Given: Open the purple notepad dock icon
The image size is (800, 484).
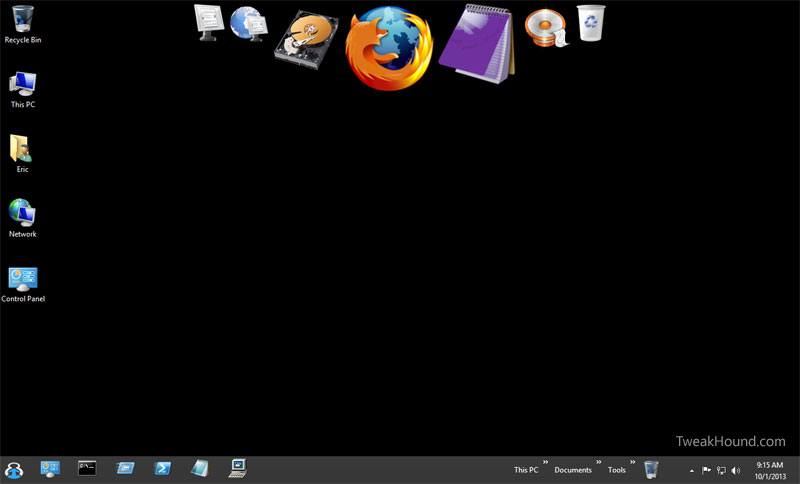Looking at the screenshot, I should [477, 44].
